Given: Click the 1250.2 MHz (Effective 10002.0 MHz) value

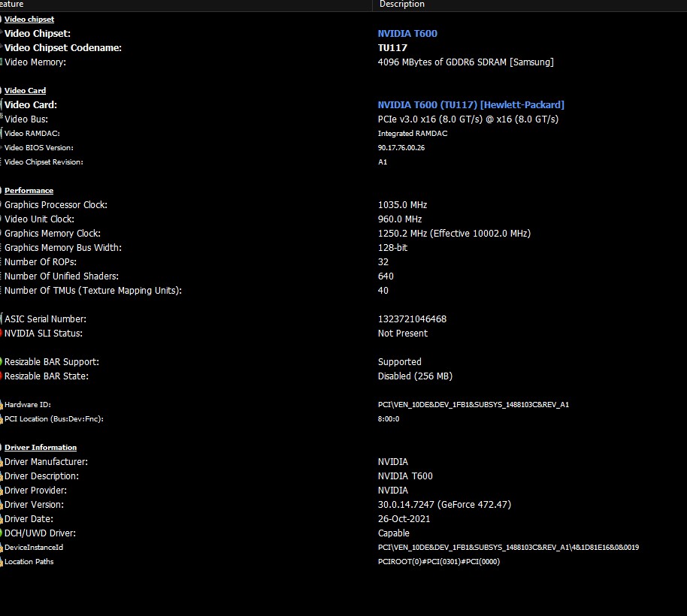Looking at the screenshot, I should (x=454, y=234).
